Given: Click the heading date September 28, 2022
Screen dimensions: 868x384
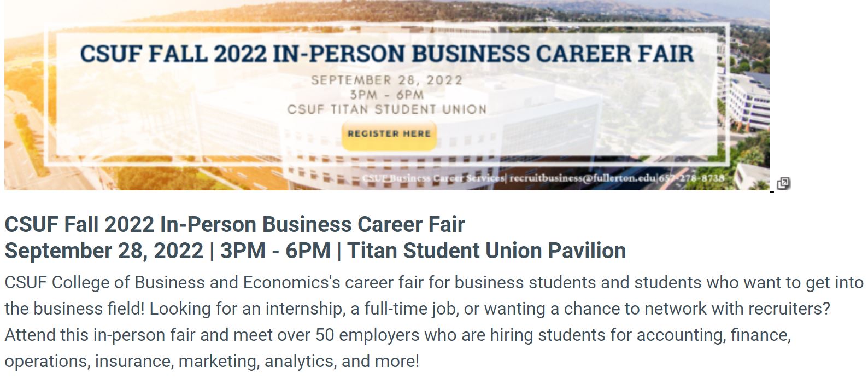Looking at the screenshot, I should 104,251.
